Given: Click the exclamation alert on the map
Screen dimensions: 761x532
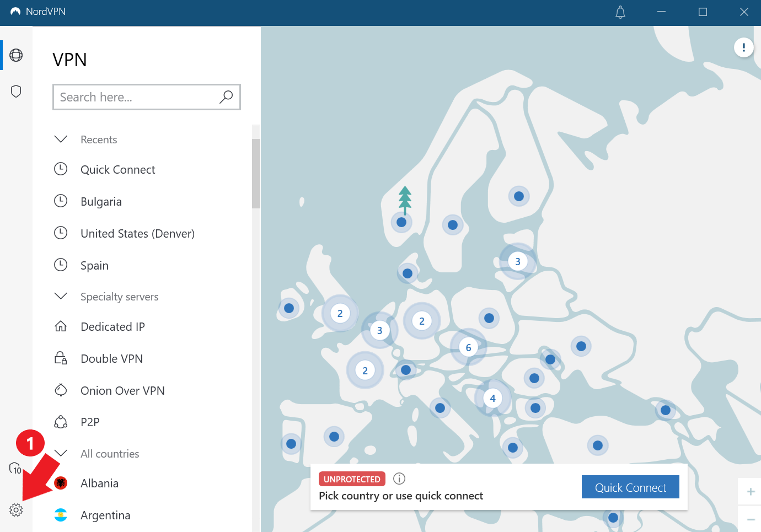Looking at the screenshot, I should coord(743,47).
